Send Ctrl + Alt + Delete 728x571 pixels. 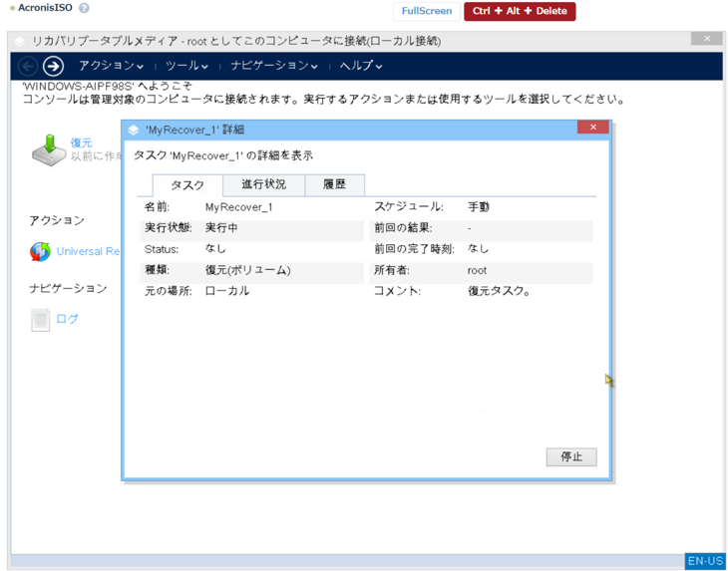click(x=520, y=11)
